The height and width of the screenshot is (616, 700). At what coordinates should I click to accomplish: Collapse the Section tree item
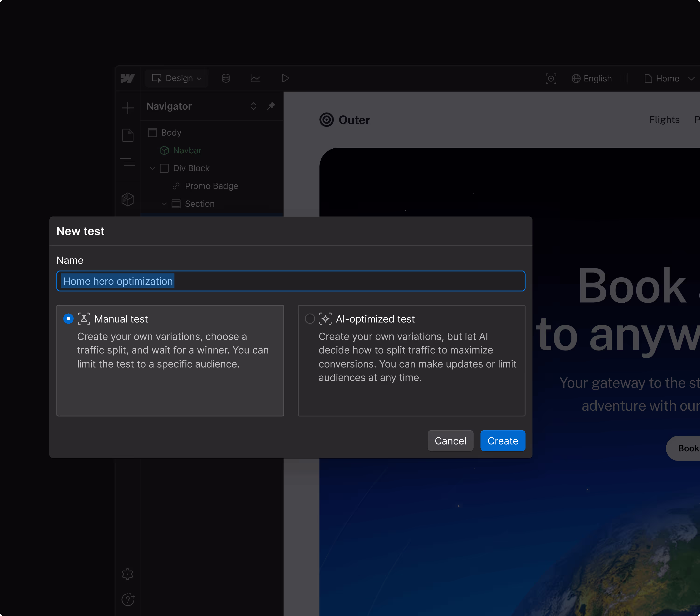click(164, 204)
